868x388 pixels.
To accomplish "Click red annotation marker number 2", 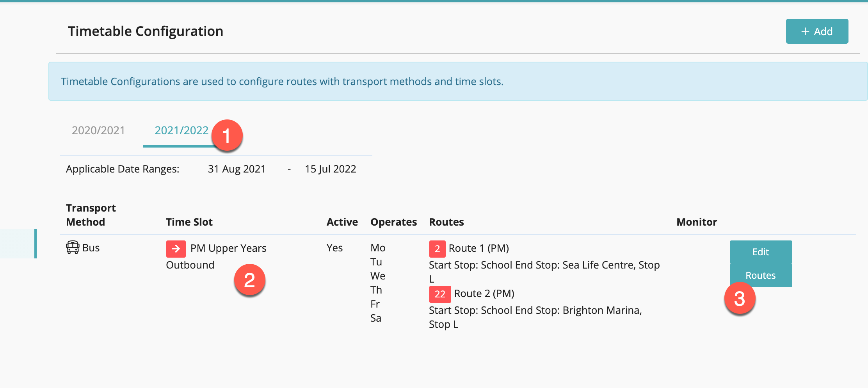I will point(249,280).
